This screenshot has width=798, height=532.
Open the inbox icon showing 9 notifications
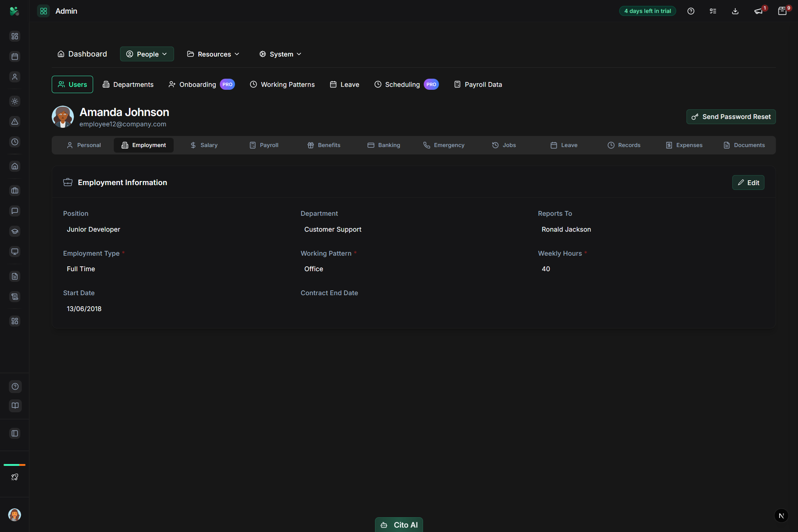point(782,11)
